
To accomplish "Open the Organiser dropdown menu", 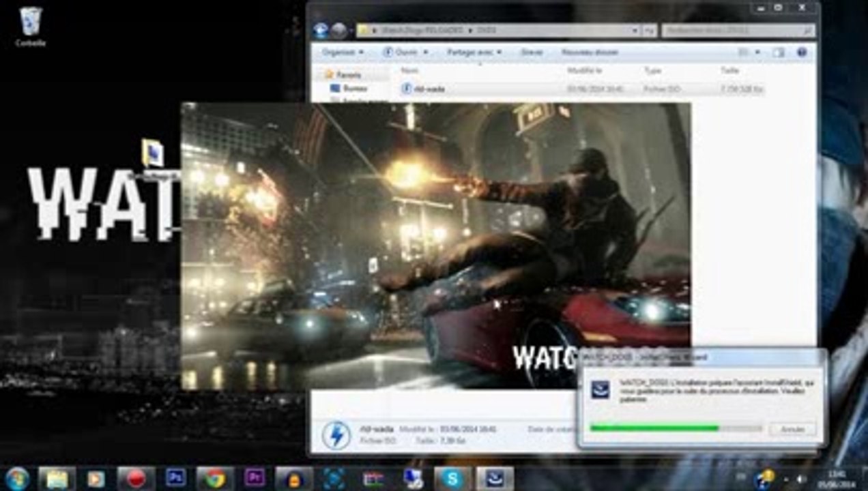I will pos(343,52).
